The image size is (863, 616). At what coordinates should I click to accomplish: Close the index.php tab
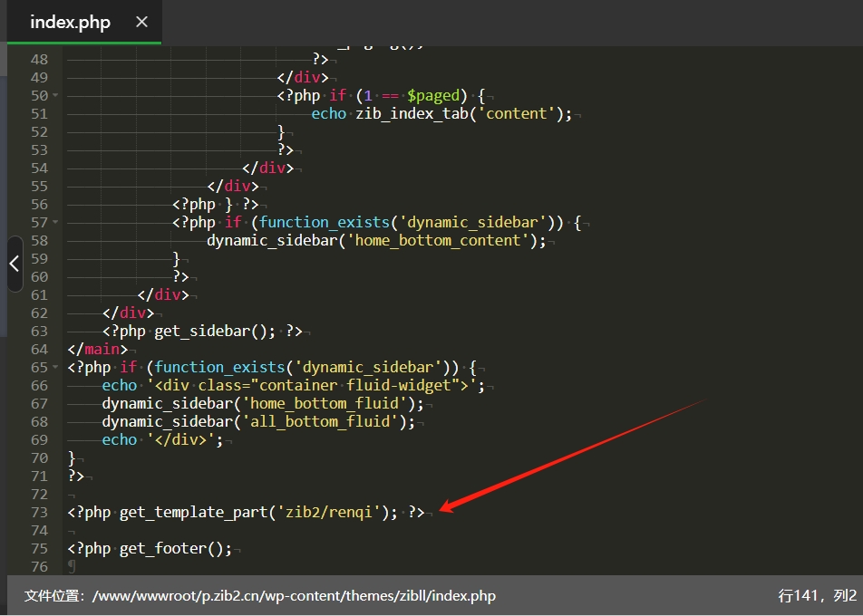coord(141,22)
